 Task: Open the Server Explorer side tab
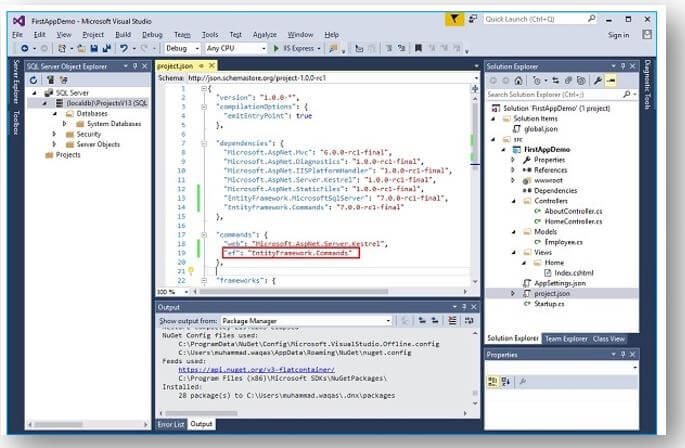click(x=16, y=81)
